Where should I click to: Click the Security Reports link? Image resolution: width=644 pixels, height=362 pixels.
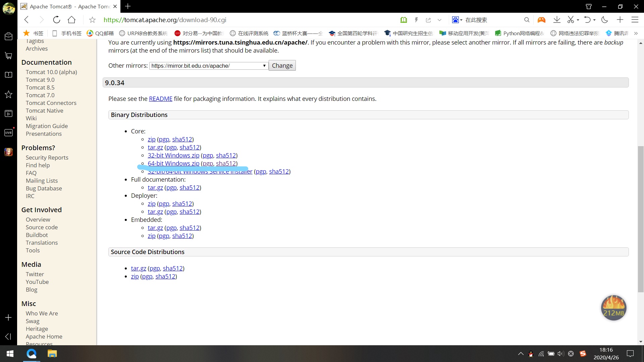47,157
